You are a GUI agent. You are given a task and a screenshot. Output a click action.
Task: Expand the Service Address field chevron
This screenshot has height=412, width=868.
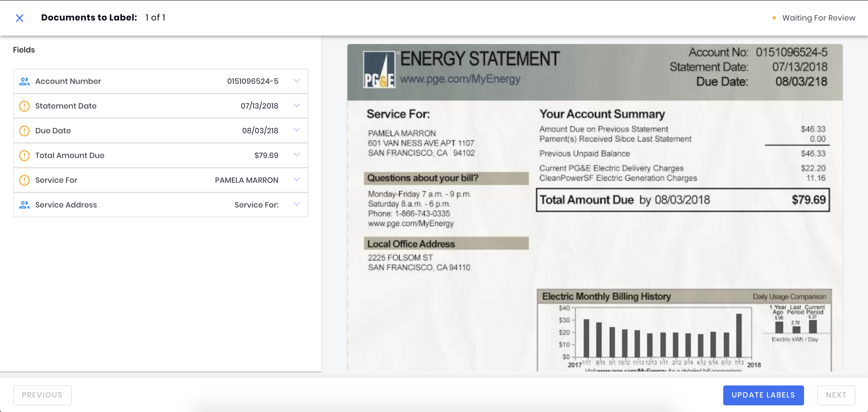pyautogui.click(x=296, y=204)
